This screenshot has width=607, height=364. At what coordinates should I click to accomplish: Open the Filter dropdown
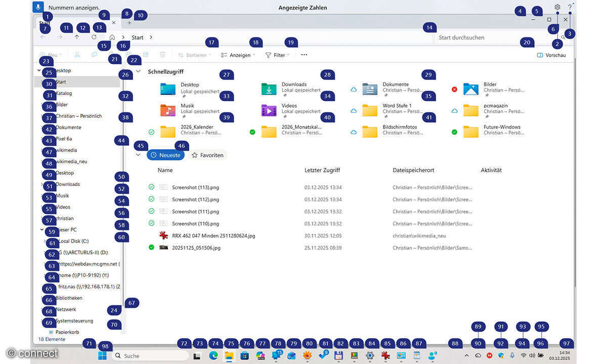[x=278, y=55]
